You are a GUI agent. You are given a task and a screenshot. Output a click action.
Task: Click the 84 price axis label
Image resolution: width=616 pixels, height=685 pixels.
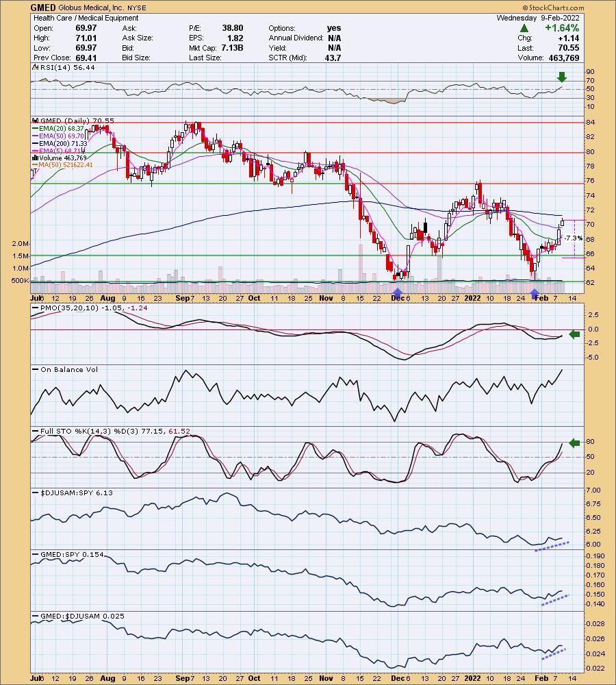coord(590,123)
